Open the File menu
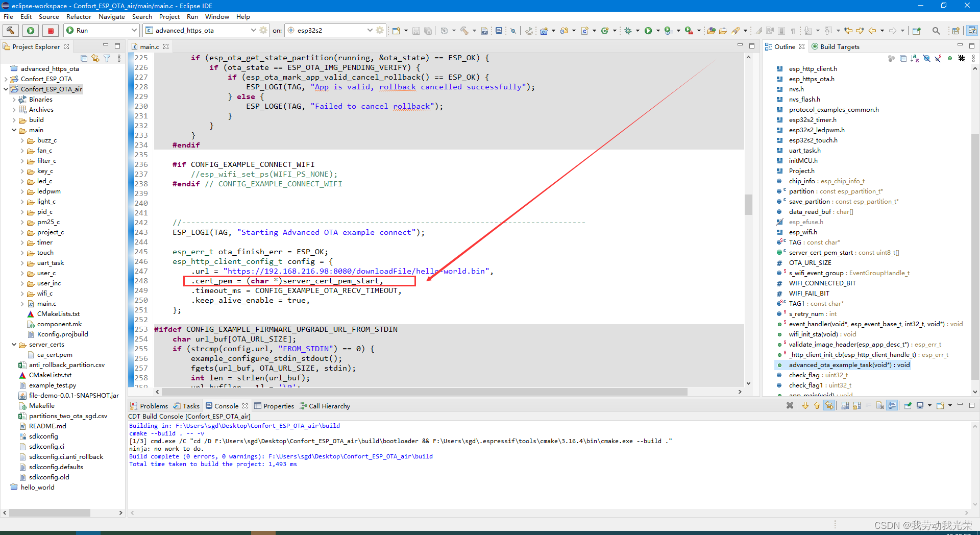Image resolution: width=980 pixels, height=535 pixels. 9,16
